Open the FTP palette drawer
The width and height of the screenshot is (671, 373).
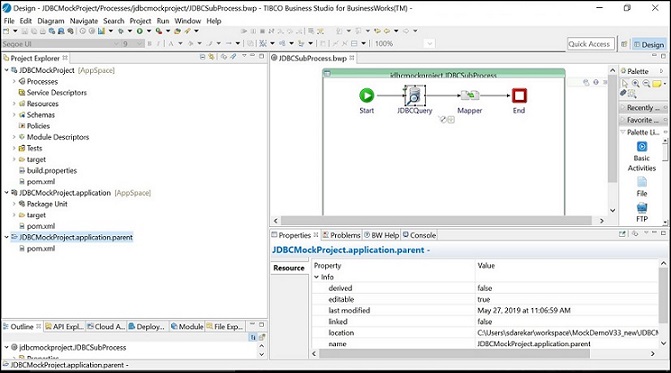pos(641,208)
